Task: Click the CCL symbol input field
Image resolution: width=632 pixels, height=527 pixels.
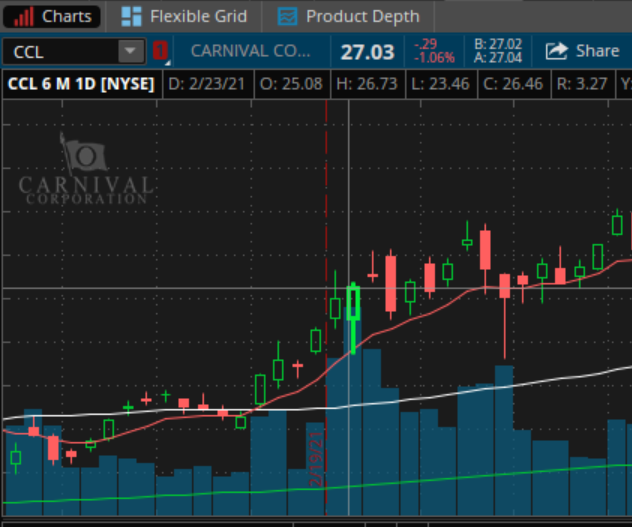Action: click(x=60, y=51)
